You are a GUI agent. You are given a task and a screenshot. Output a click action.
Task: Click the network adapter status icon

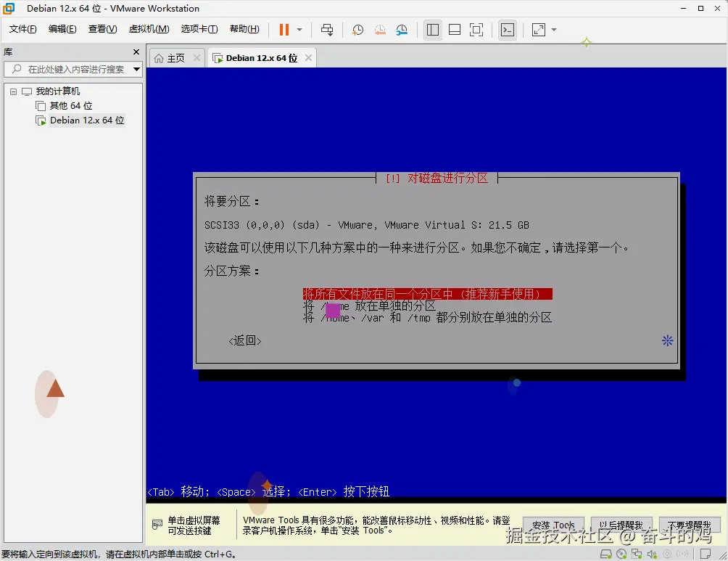click(x=637, y=554)
